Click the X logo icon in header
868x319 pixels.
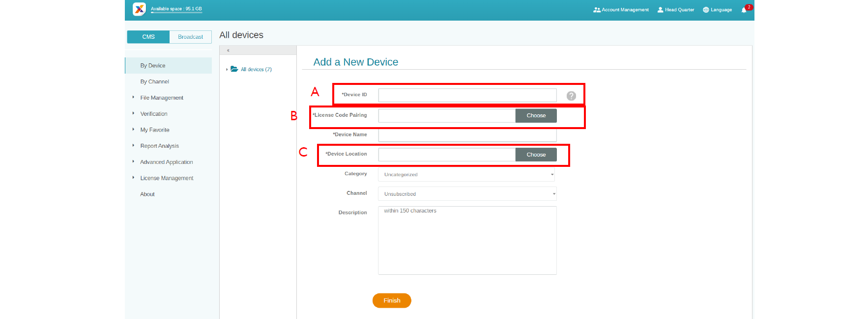pyautogui.click(x=139, y=9)
